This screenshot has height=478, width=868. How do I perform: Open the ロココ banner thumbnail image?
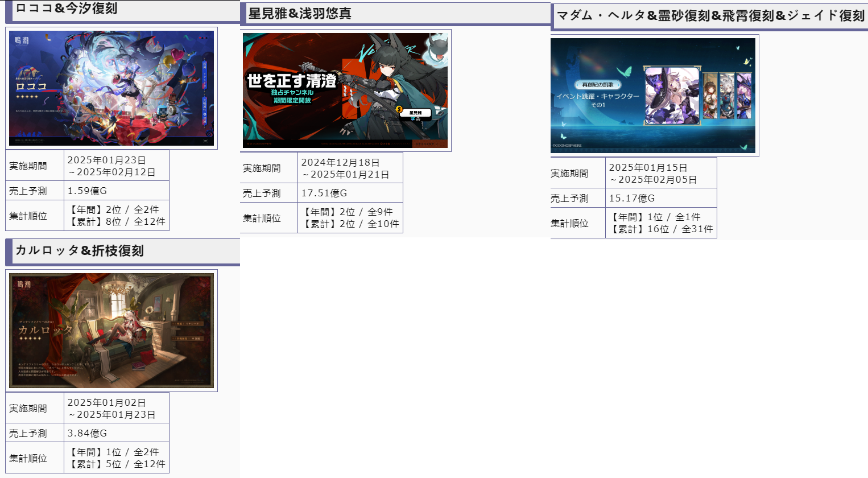(x=111, y=88)
